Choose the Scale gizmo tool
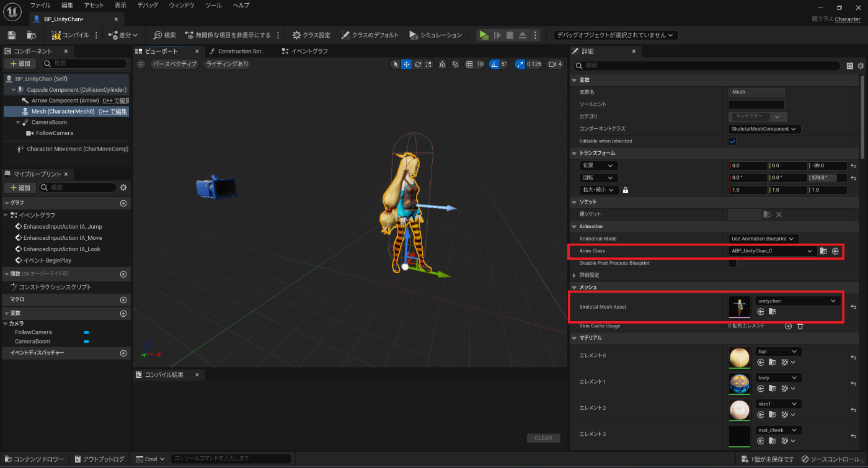The width and height of the screenshot is (868, 468). click(x=428, y=64)
